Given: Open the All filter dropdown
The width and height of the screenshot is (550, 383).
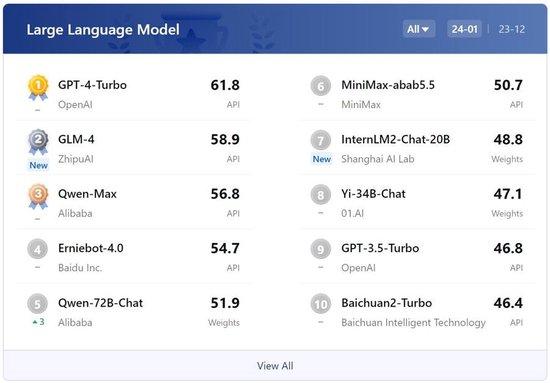Looking at the screenshot, I should [x=418, y=29].
